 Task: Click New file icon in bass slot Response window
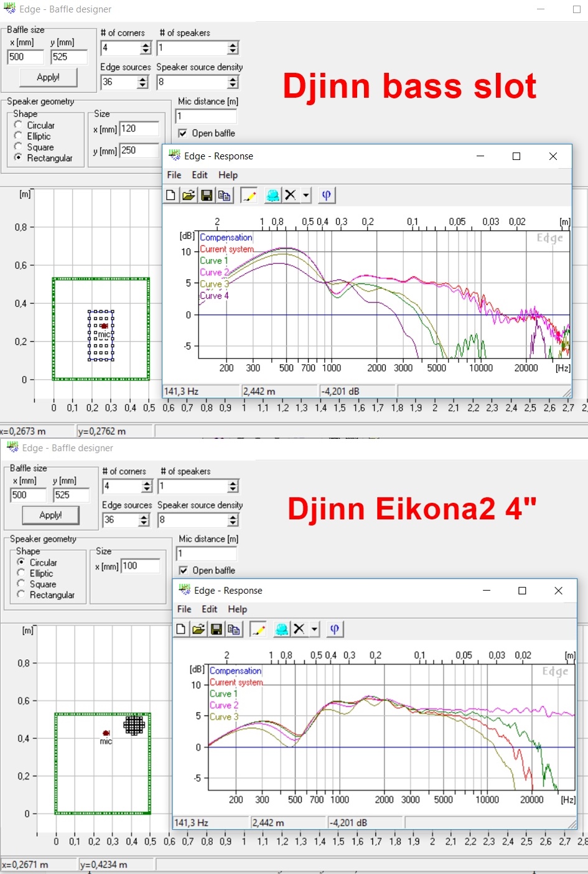pyautogui.click(x=170, y=195)
